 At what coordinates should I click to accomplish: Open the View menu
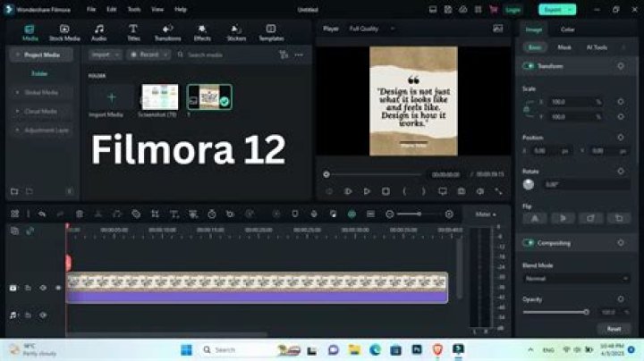point(157,9)
